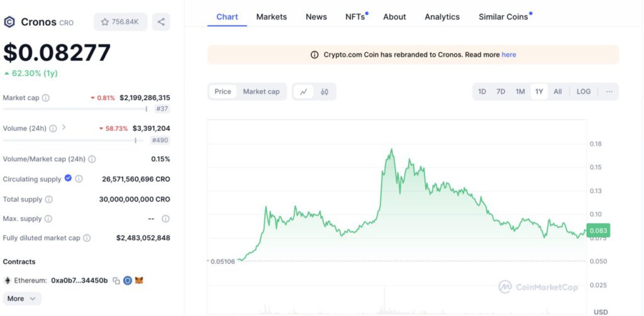Copy the Ethereum contract address
This screenshot has width=644, height=316.
(116, 281)
